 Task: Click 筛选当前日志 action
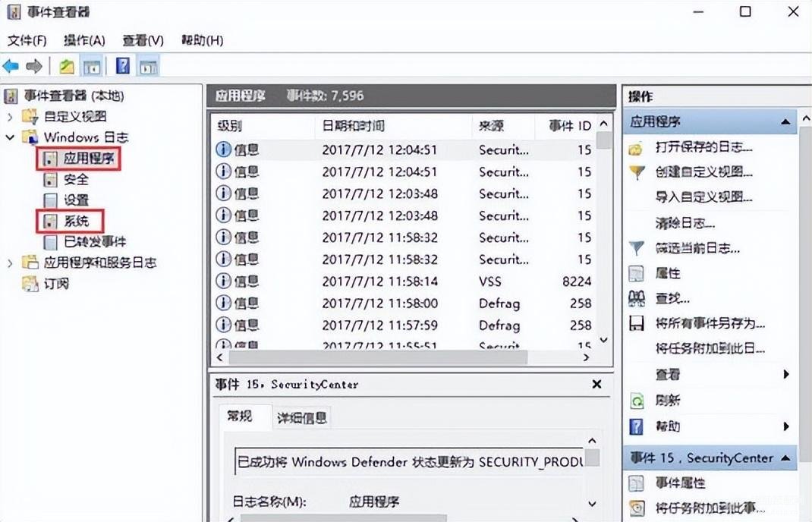coord(697,248)
